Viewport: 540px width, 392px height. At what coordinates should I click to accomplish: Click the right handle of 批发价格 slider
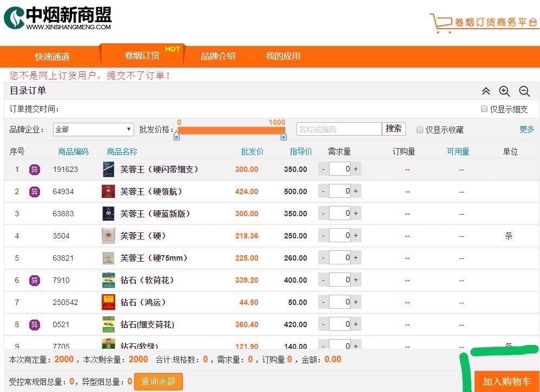tap(284, 136)
